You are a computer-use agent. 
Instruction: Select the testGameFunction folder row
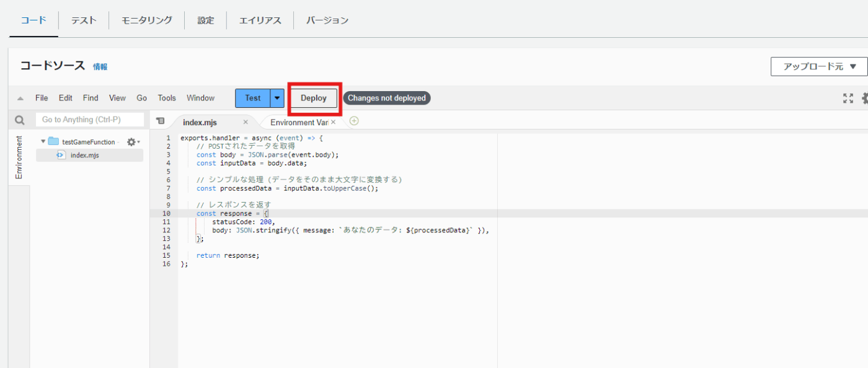(89, 142)
